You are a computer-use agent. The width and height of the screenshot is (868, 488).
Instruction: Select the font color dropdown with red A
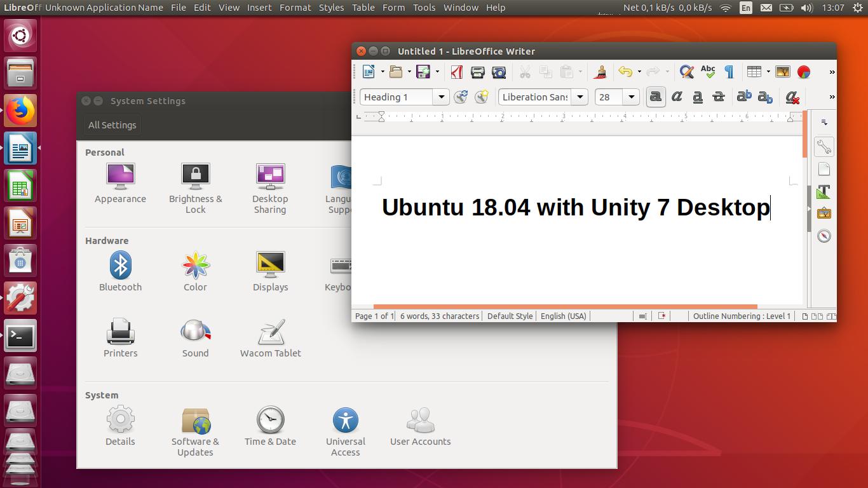pos(791,97)
